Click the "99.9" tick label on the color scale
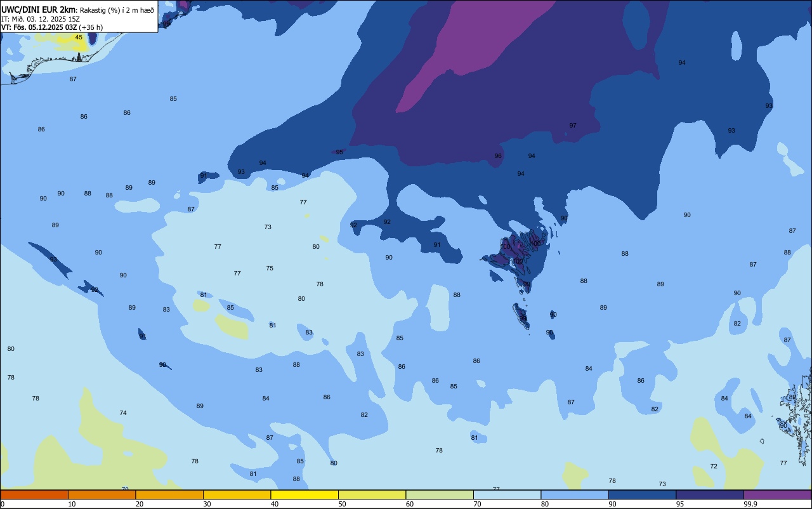 [x=750, y=504]
